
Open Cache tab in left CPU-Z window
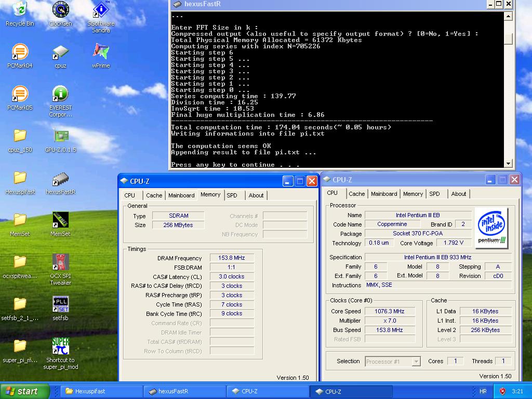[x=154, y=195]
